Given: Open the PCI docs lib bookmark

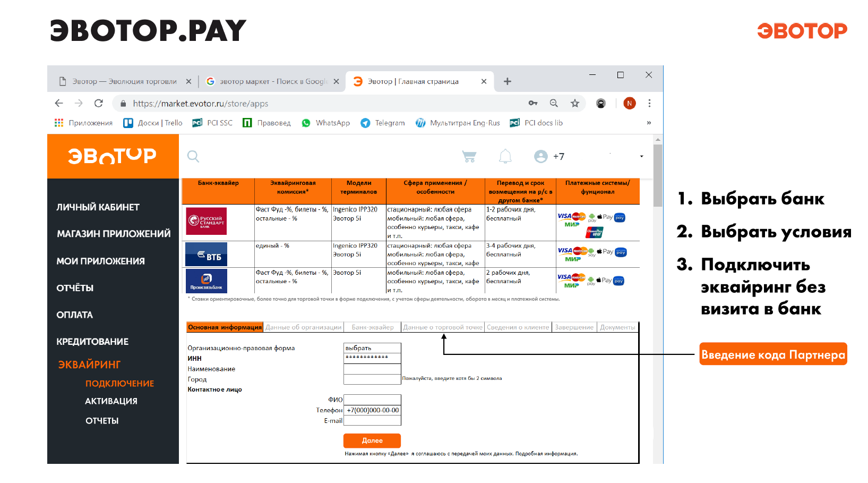Looking at the screenshot, I should [x=536, y=123].
